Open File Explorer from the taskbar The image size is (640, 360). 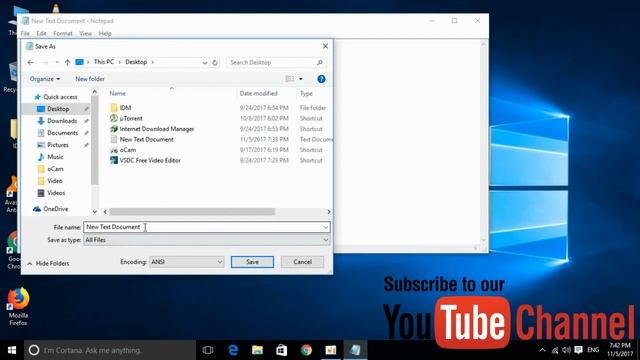(x=257, y=350)
